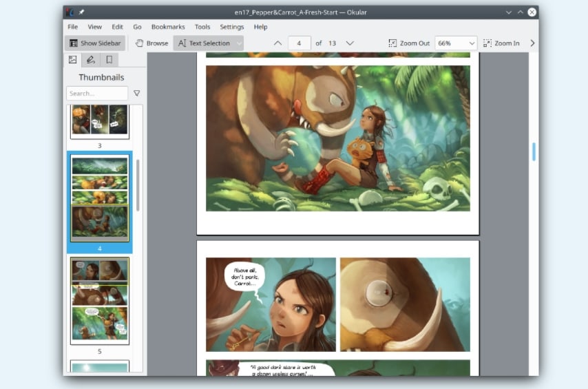588x389 pixels.
Task: Click the thumbnail filter funnel icon
Action: (x=137, y=94)
